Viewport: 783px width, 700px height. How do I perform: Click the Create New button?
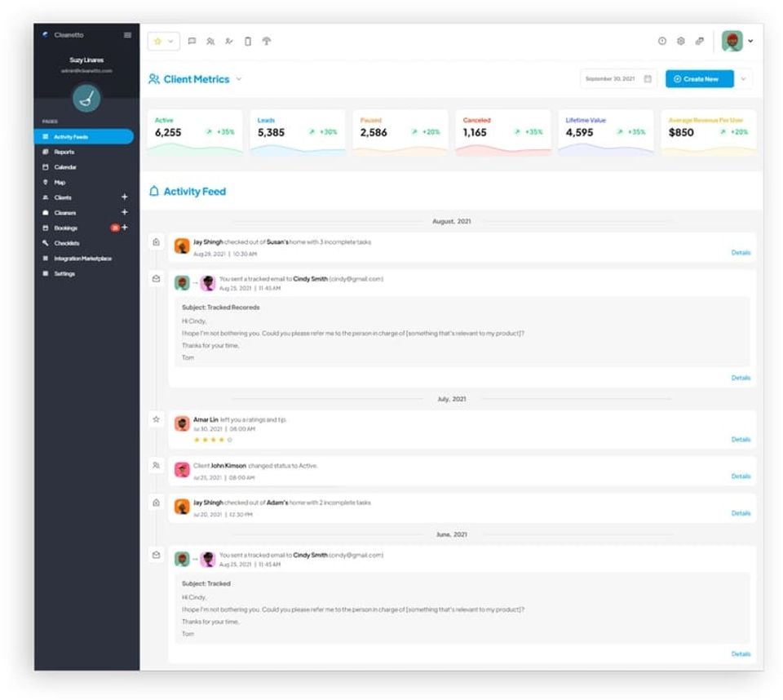699,79
